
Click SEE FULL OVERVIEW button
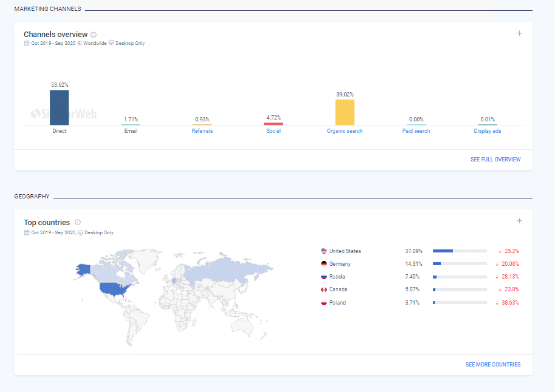[495, 160]
